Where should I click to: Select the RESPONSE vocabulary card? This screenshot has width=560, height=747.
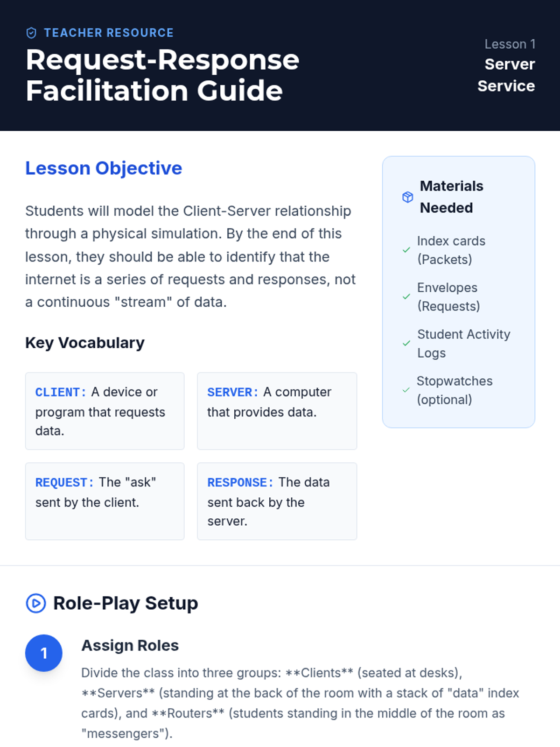[x=277, y=501]
